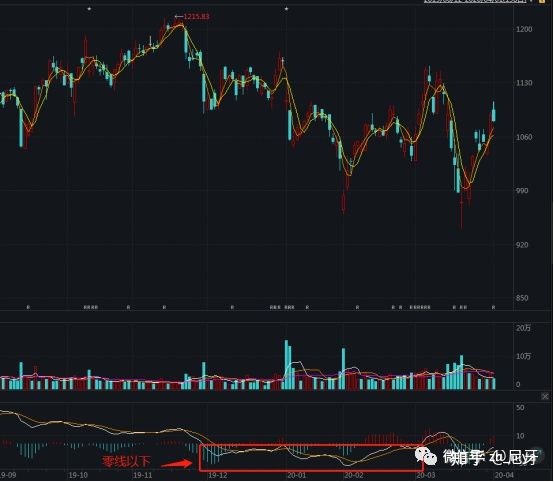Viewport: 554px width, 482px height.
Task: Close the MACD indicator panel
Action: point(546,396)
